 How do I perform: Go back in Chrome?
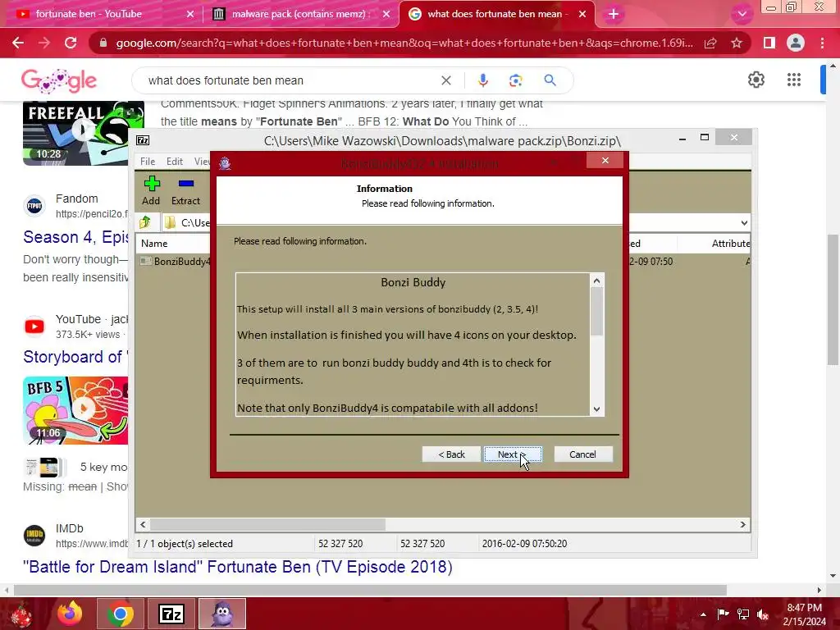click(18, 43)
